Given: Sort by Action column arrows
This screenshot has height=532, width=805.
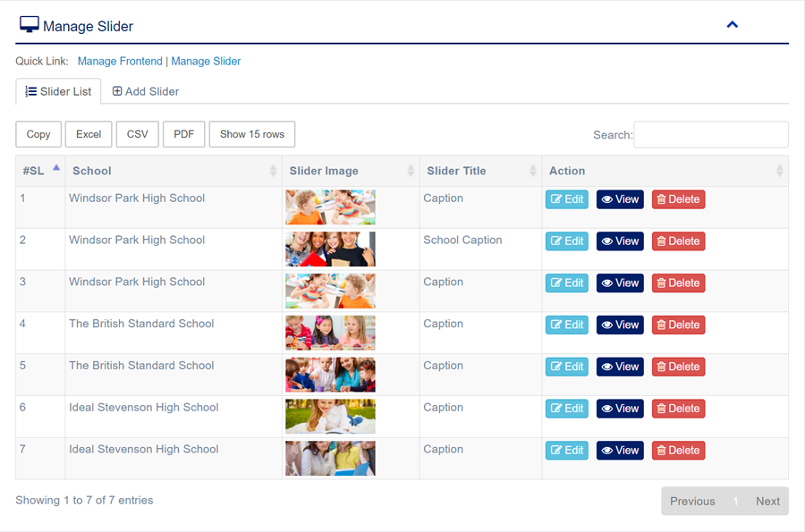Looking at the screenshot, I should point(779,171).
